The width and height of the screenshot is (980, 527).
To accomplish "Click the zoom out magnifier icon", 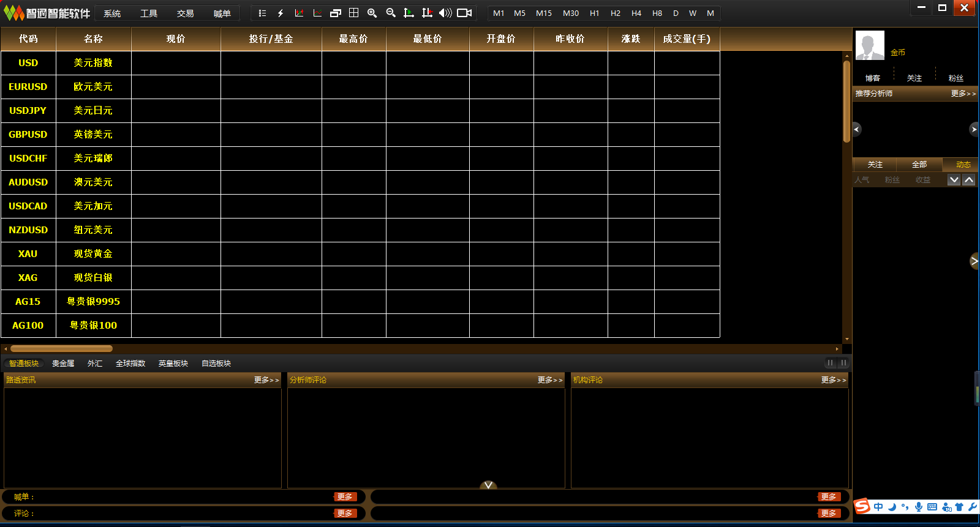I will (x=391, y=13).
